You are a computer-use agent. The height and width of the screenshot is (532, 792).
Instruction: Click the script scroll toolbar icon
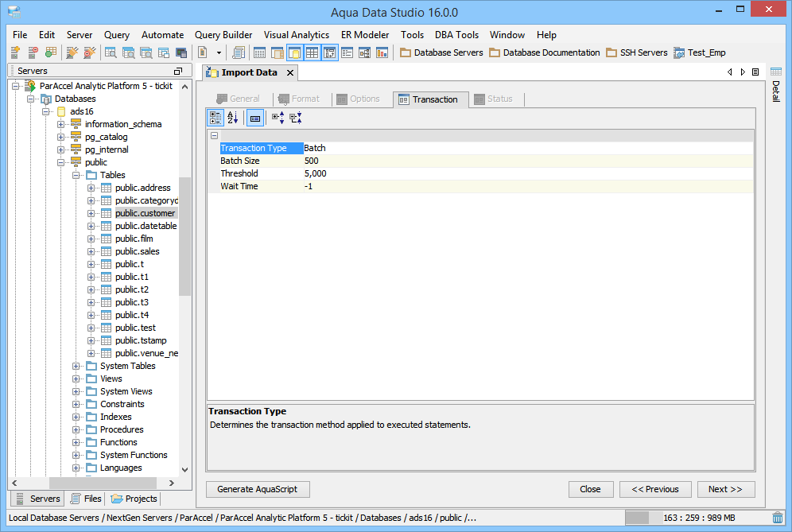pyautogui.click(x=239, y=52)
